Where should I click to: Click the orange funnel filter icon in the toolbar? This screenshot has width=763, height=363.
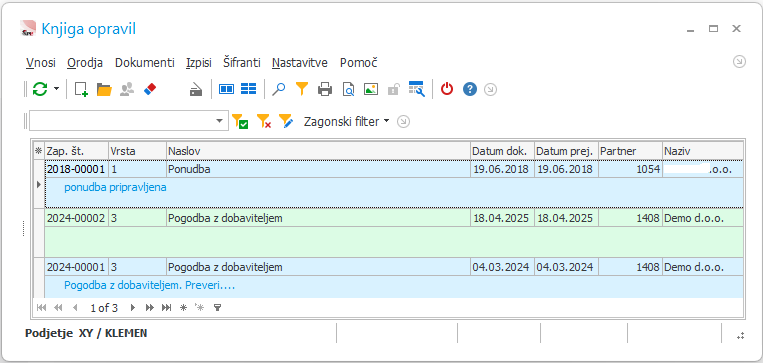point(302,89)
